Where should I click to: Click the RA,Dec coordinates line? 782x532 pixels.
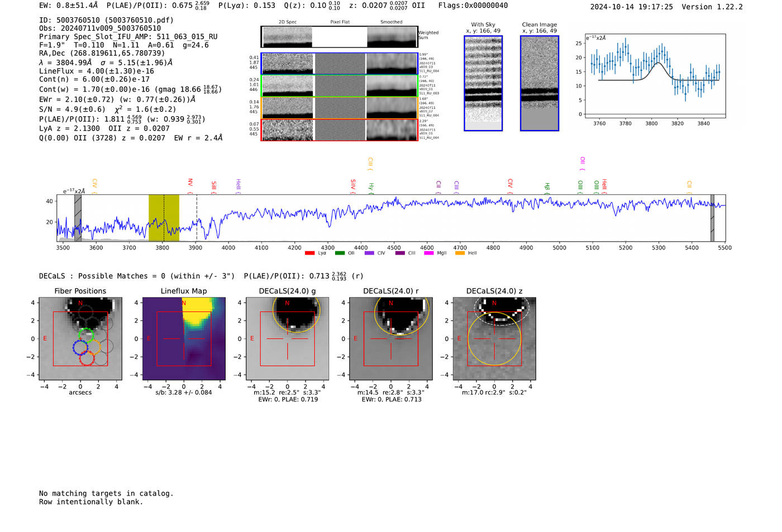click(102, 53)
